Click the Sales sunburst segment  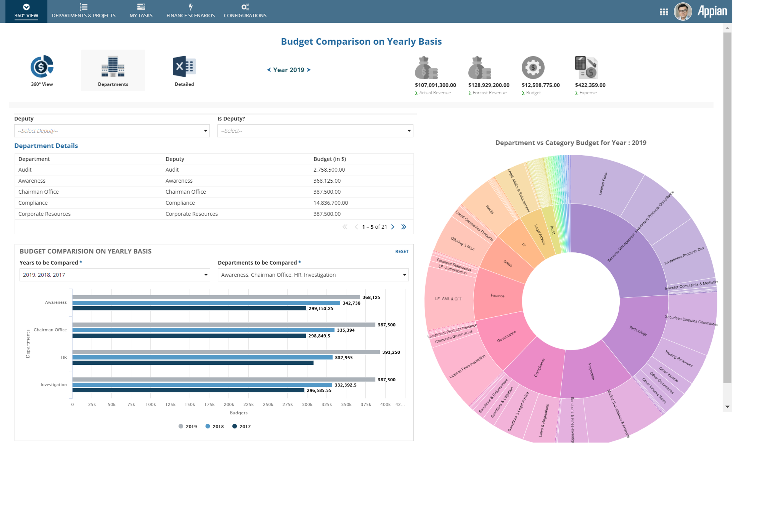click(508, 263)
